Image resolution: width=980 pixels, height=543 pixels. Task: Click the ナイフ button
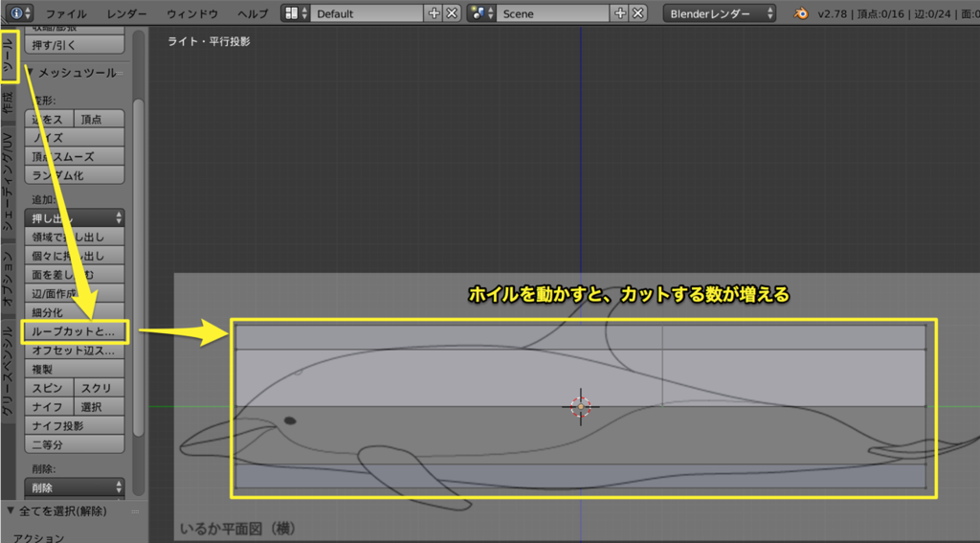click(x=50, y=407)
